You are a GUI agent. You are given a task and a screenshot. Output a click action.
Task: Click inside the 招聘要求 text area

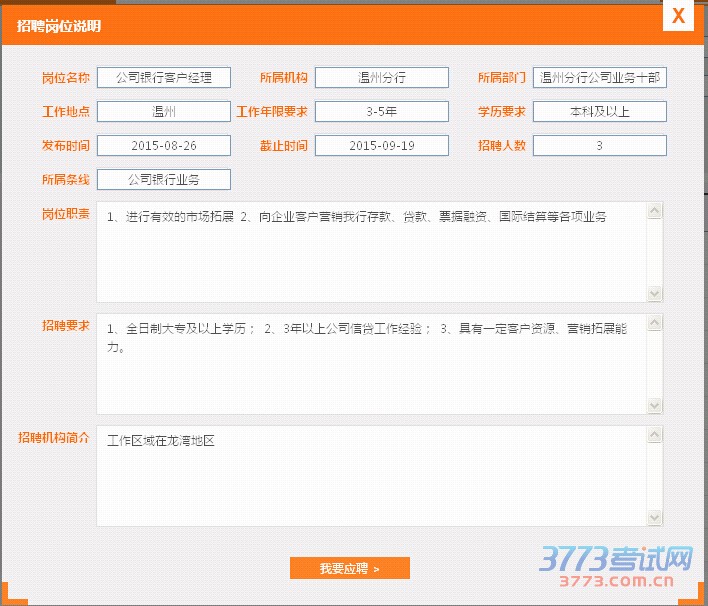(x=372, y=364)
